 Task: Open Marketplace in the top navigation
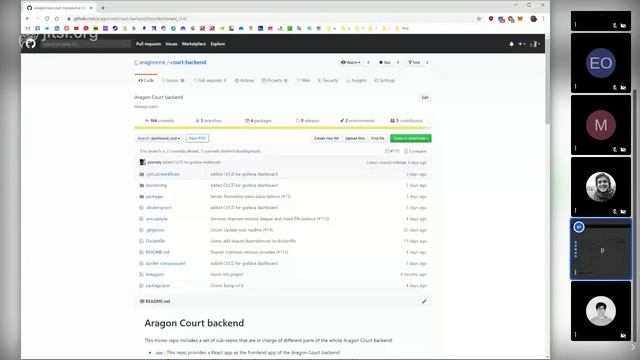194,44
